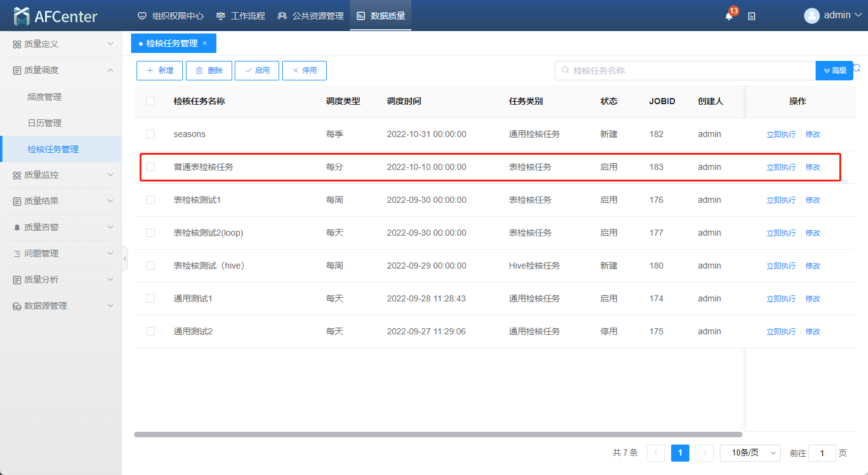Collapse sidebar using the panel edge arrow

pyautogui.click(x=125, y=259)
